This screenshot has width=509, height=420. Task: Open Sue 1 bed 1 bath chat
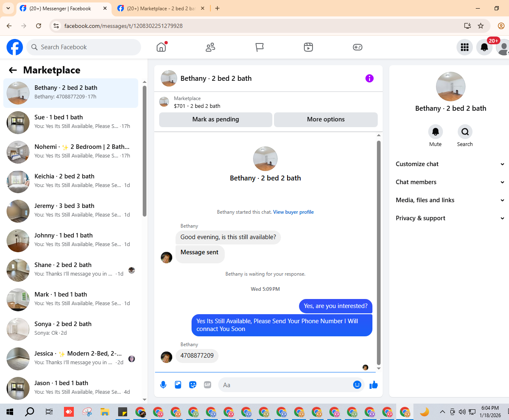click(71, 123)
